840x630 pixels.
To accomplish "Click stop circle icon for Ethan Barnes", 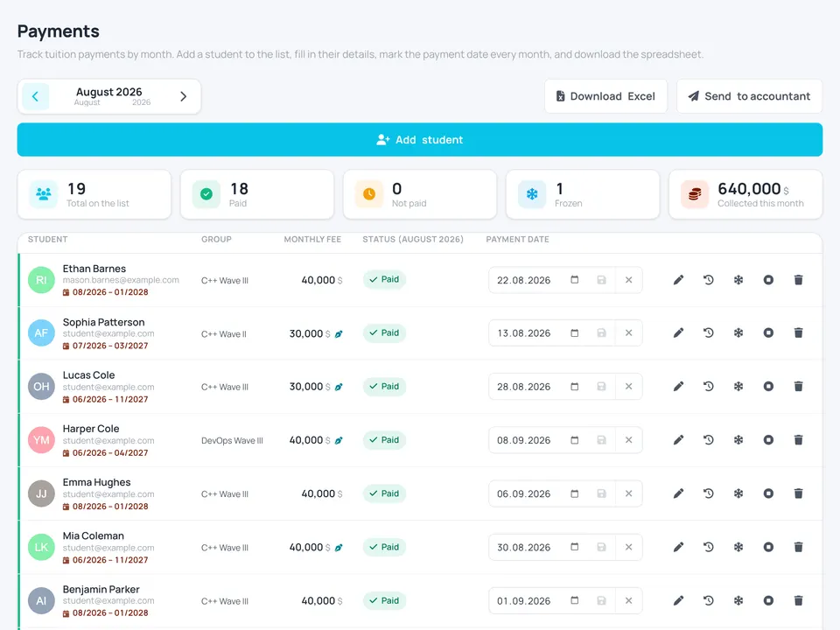I will coord(768,280).
